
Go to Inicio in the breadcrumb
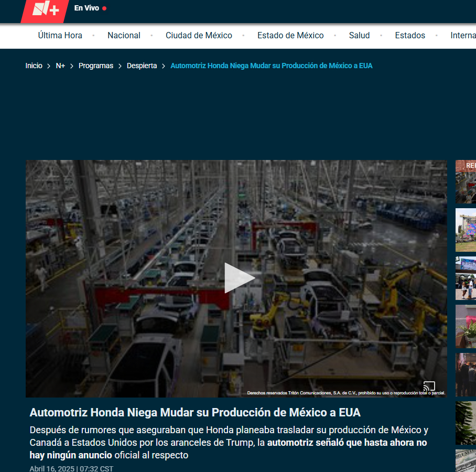[x=34, y=66]
